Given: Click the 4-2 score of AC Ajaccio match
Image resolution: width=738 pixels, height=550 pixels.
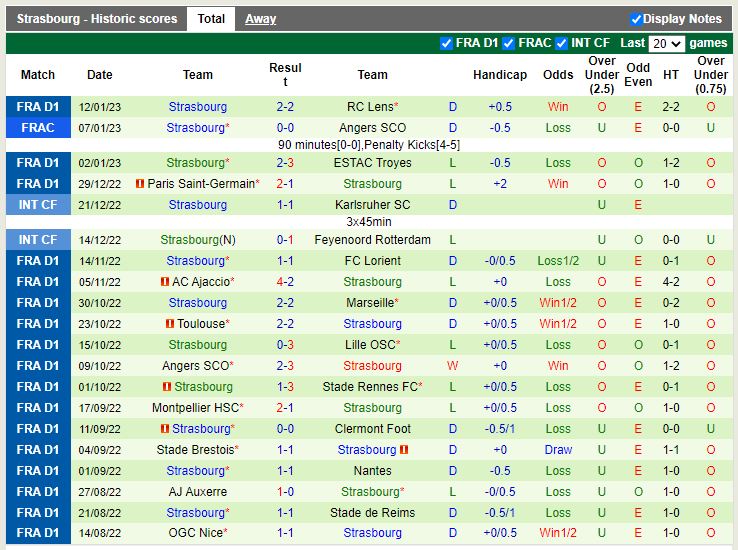Looking at the screenshot, I should click(x=285, y=282).
